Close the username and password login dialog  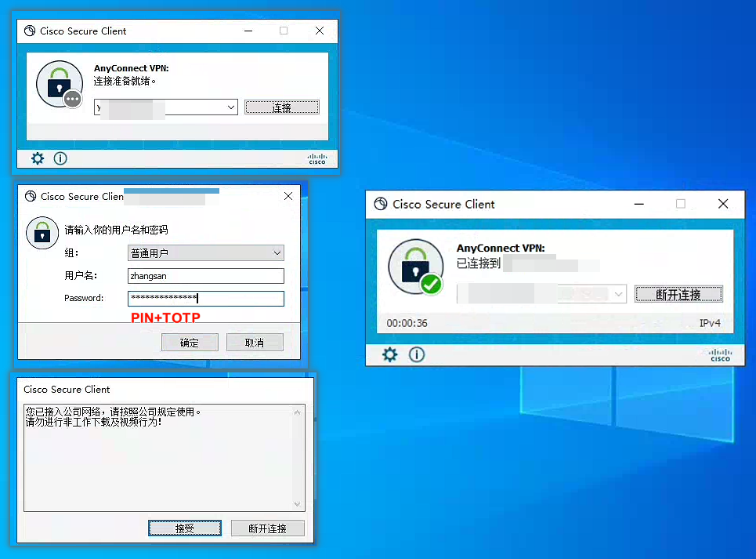pos(288,196)
